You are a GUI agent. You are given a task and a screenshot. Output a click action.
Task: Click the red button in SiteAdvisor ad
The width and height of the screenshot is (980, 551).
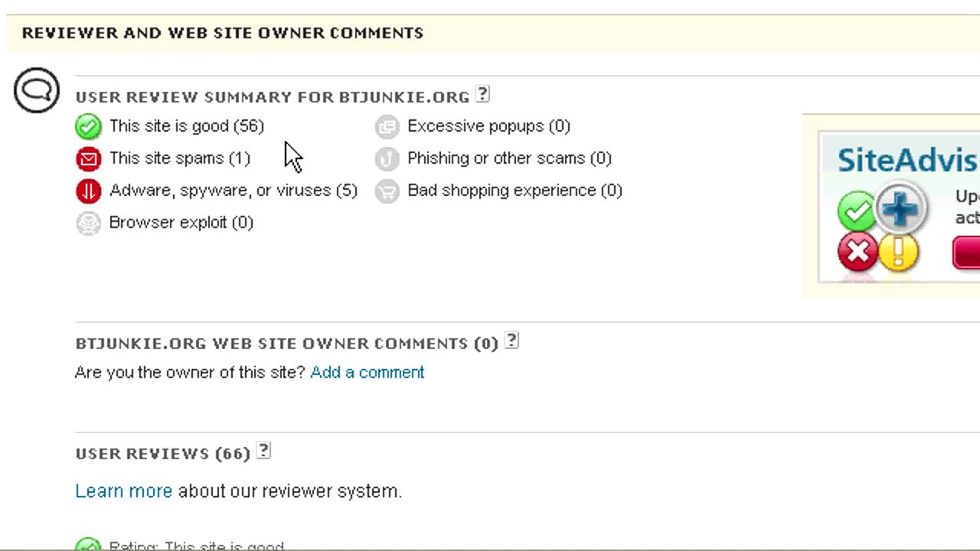coord(966,253)
